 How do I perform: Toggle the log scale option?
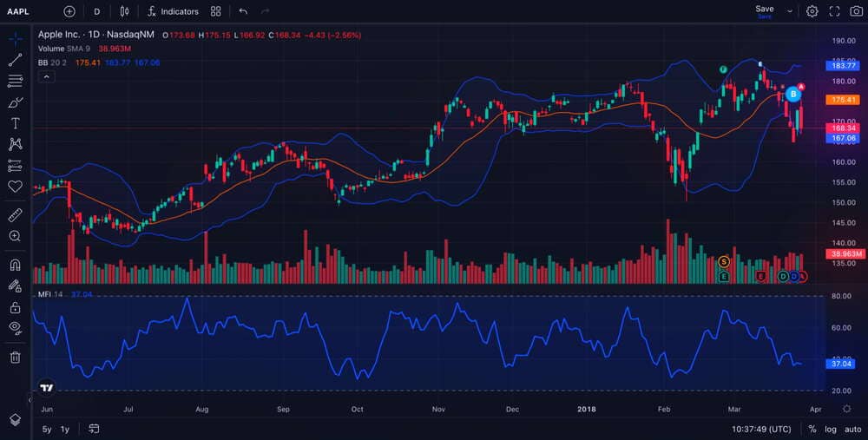[x=831, y=429]
